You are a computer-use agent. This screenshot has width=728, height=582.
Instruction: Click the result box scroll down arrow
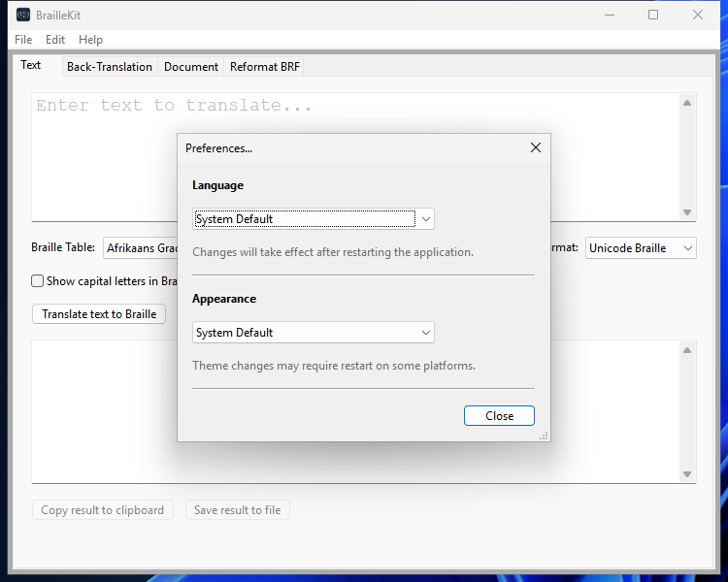pyautogui.click(x=687, y=474)
